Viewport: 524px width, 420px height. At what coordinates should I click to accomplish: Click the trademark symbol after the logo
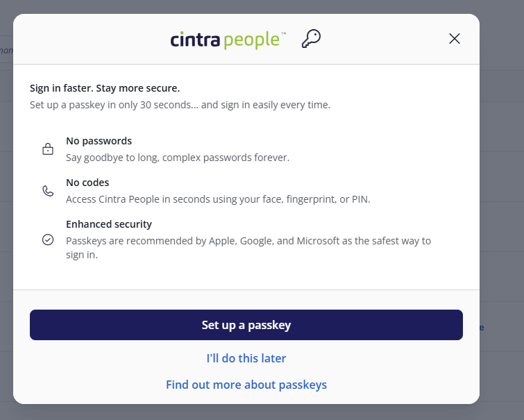coord(282,33)
